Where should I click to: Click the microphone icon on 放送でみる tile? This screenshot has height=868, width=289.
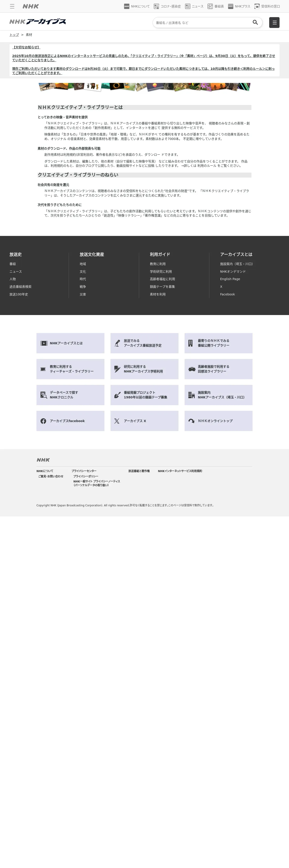[x=117, y=343]
